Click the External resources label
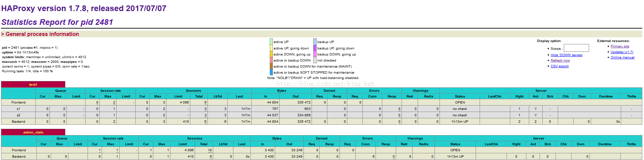The height and width of the screenshot is (160, 644). click(613, 41)
